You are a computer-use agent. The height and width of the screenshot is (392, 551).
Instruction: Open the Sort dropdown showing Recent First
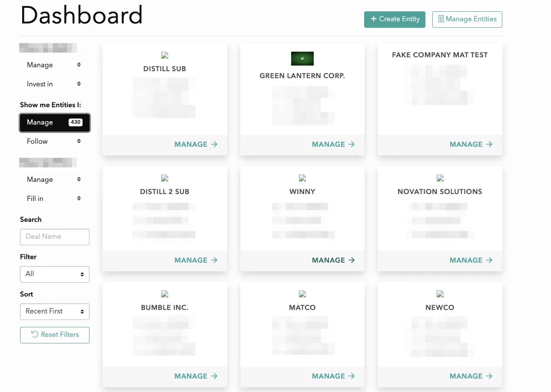pos(54,311)
